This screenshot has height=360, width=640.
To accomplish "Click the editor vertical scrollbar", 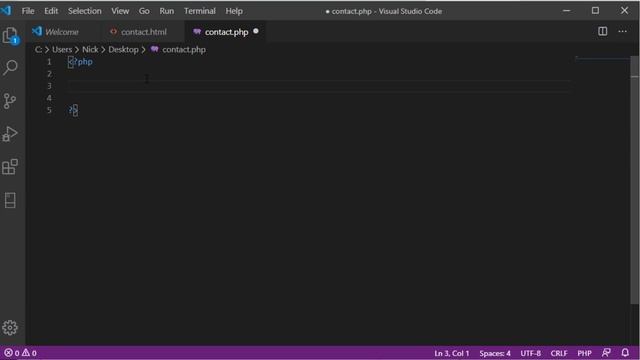I will pyautogui.click(x=634, y=180).
